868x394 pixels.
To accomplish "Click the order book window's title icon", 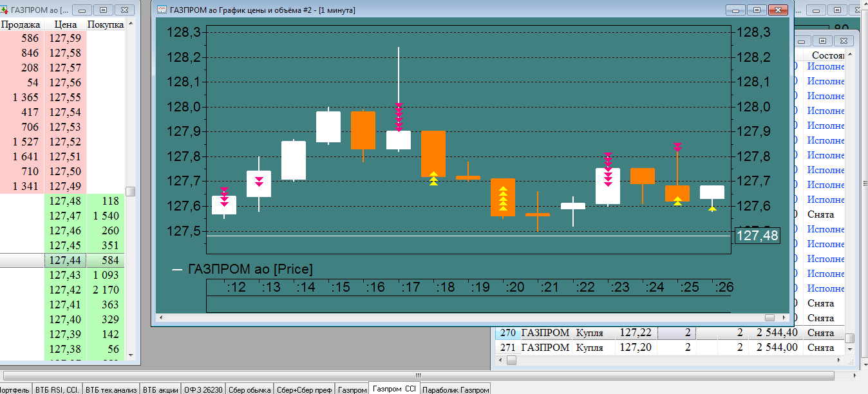I will pos(5,10).
